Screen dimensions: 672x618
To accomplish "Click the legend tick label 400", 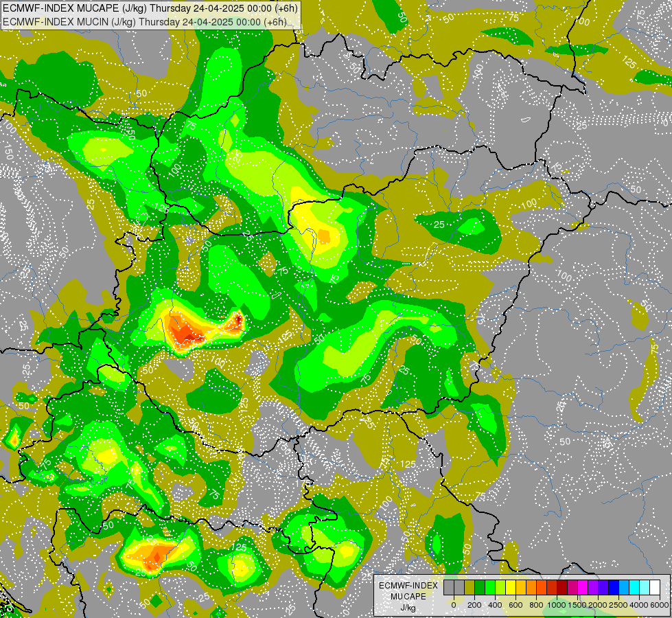I will click(496, 605).
